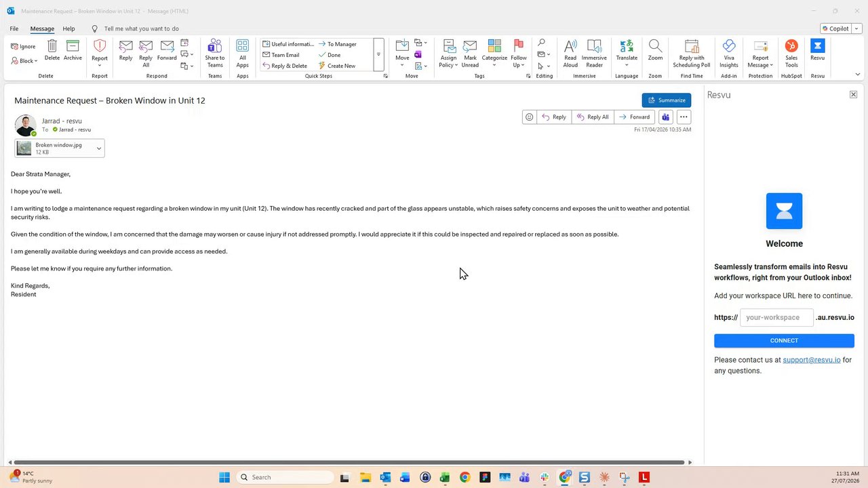Select the Message ribbon tab
868x488 pixels.
[x=42, y=29]
